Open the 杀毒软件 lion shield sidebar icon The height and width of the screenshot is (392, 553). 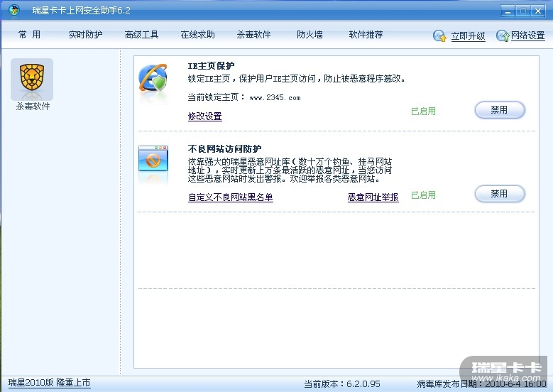[32, 80]
